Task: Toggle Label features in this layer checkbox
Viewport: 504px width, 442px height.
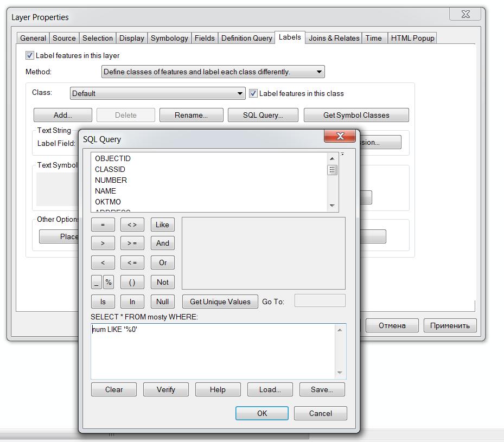Action: 30,55
